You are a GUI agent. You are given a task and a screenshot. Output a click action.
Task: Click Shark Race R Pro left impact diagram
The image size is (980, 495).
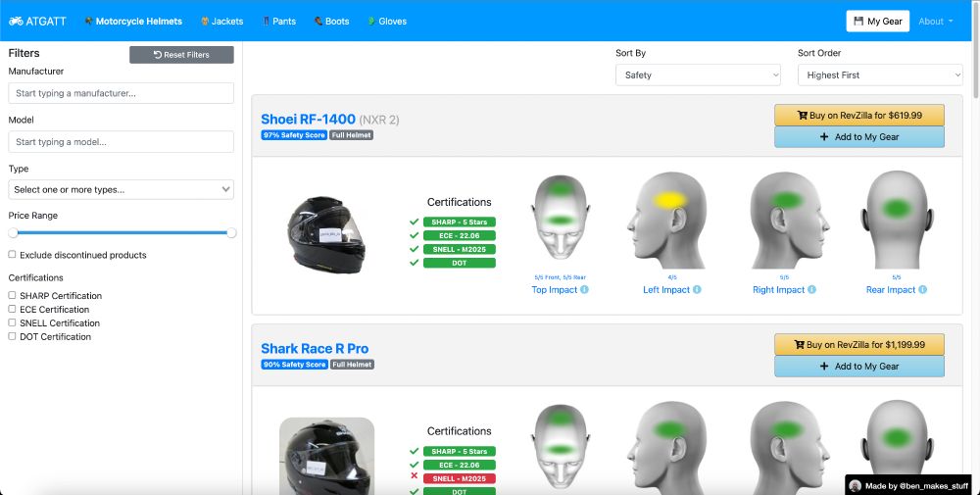(667, 448)
